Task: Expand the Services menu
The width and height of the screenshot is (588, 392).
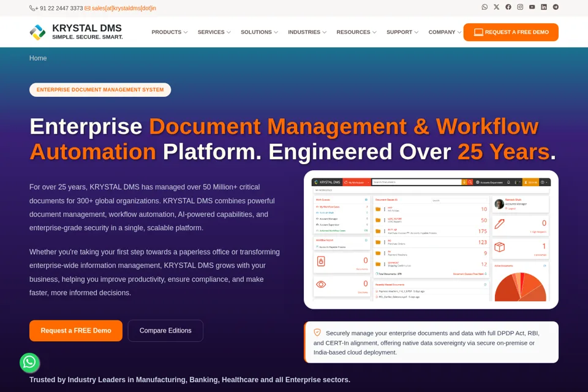Action: point(214,32)
